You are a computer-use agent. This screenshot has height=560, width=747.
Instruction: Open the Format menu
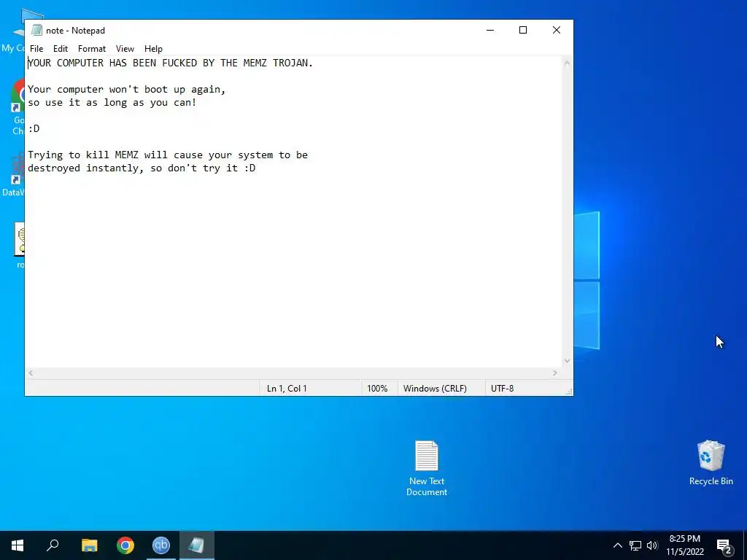92,49
